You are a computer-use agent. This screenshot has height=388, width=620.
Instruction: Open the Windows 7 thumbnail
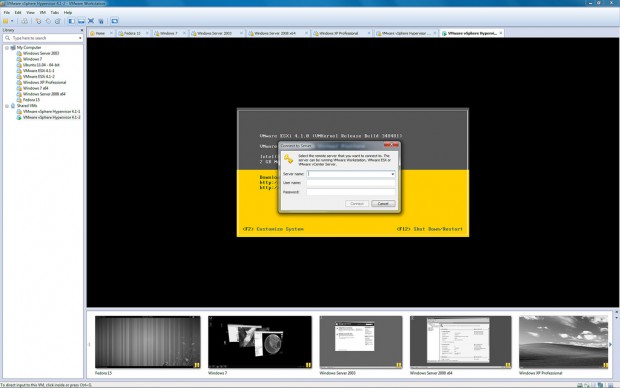260,342
